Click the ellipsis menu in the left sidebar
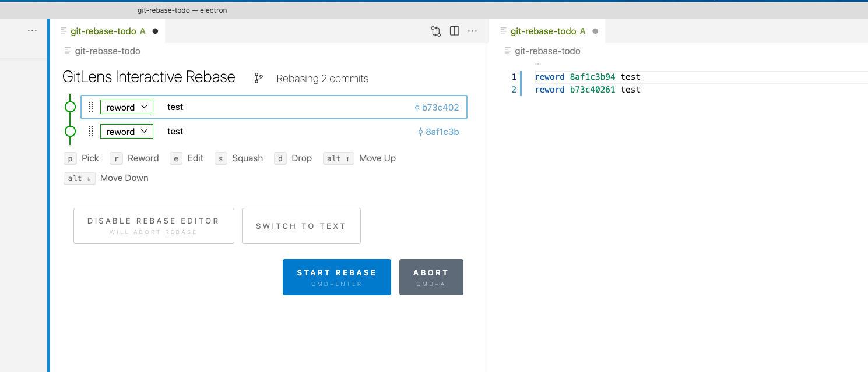This screenshot has height=372, width=868. click(32, 30)
